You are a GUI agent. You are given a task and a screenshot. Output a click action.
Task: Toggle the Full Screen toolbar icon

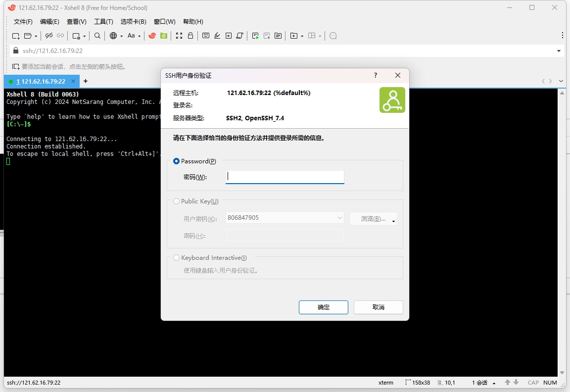(x=179, y=36)
